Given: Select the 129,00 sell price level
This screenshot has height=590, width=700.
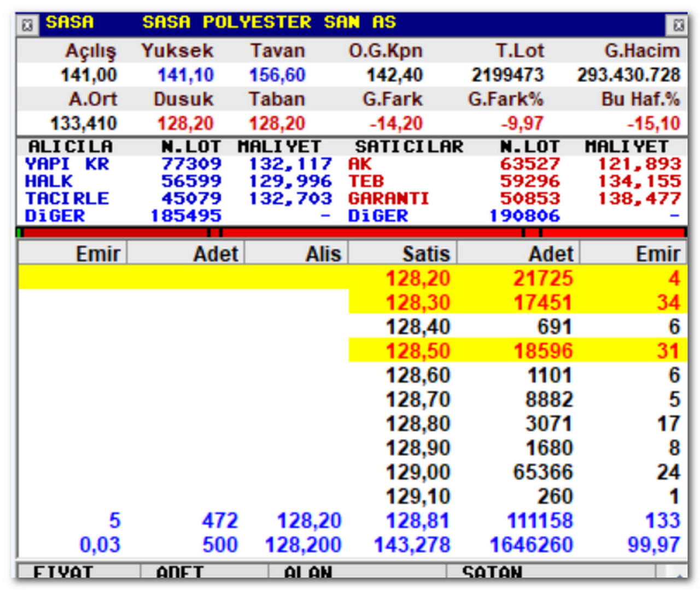Looking at the screenshot, I should point(517,472).
